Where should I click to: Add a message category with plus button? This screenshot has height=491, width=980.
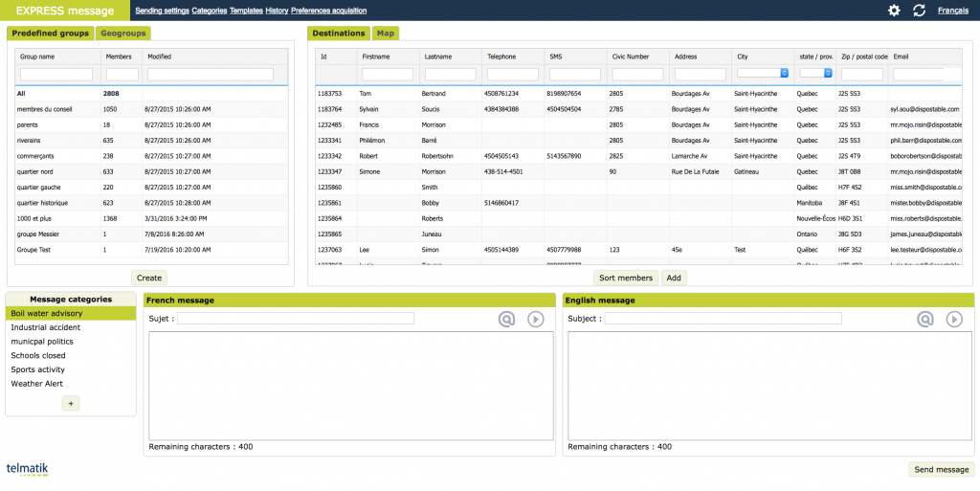click(71, 404)
